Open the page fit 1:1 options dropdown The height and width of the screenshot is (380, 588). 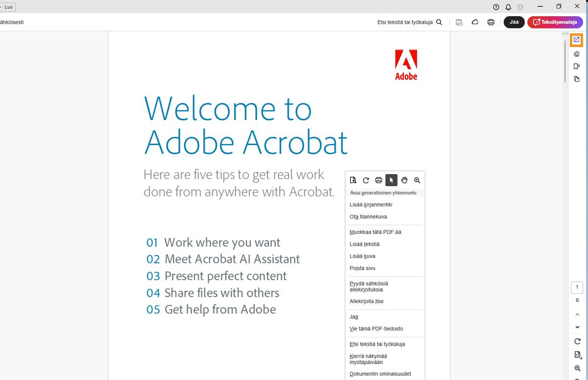[x=577, y=355]
